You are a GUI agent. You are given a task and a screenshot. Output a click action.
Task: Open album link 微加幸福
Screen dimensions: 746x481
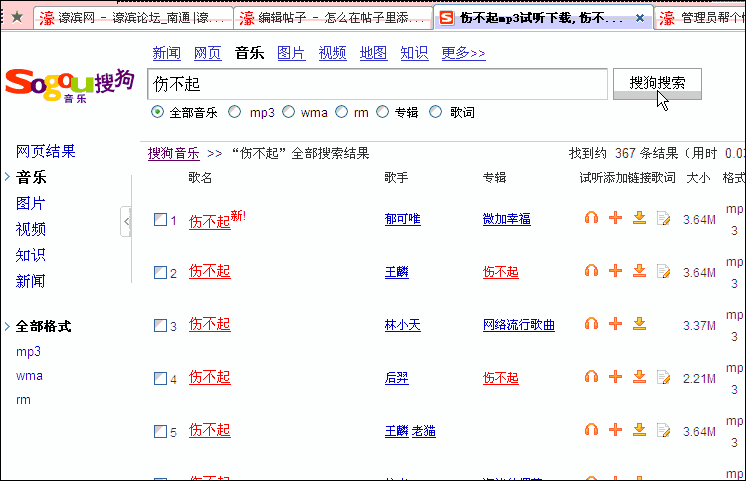[x=507, y=219]
